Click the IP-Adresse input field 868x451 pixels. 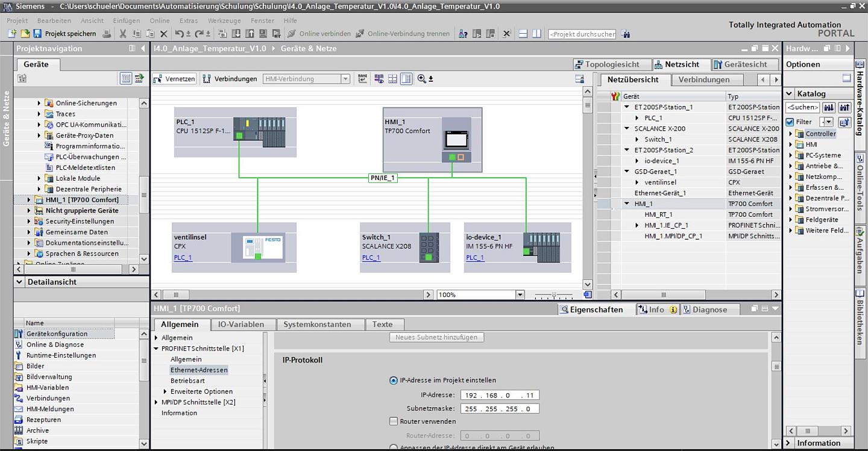pos(500,396)
